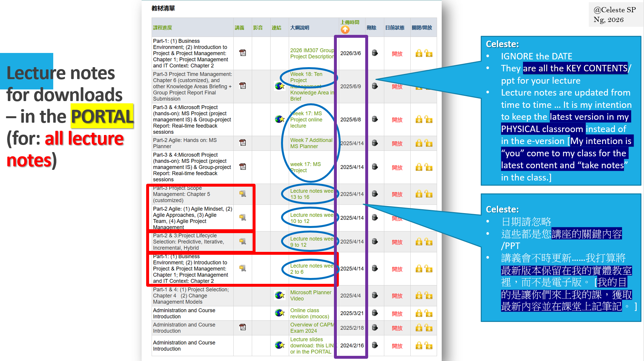Click red 開放 status in 2025/2/18 row
The width and height of the screenshot is (644, 361).
pyautogui.click(x=397, y=328)
